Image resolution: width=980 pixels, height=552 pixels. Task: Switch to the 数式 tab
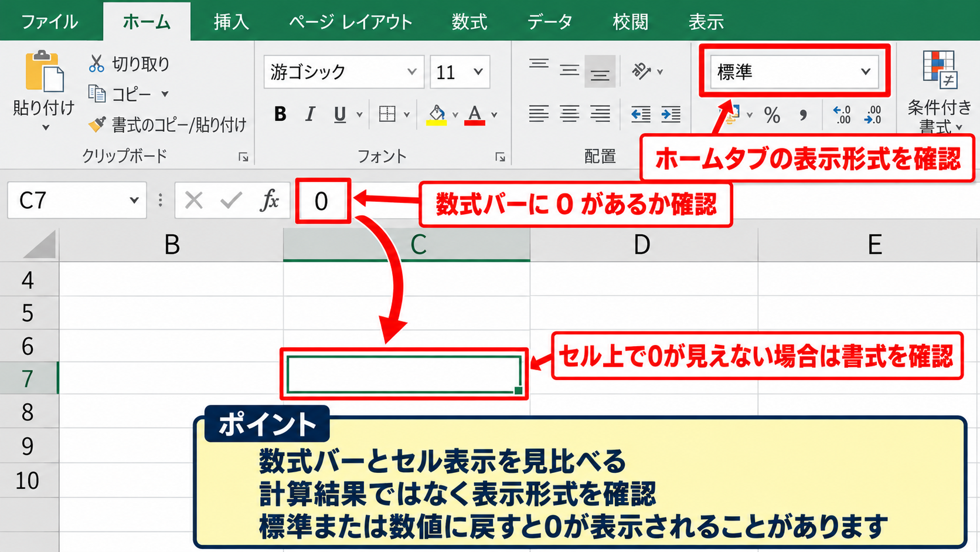469,22
